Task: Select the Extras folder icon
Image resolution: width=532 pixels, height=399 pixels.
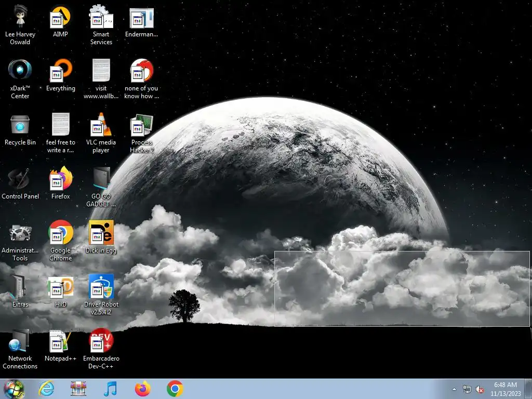Action: [20, 291]
